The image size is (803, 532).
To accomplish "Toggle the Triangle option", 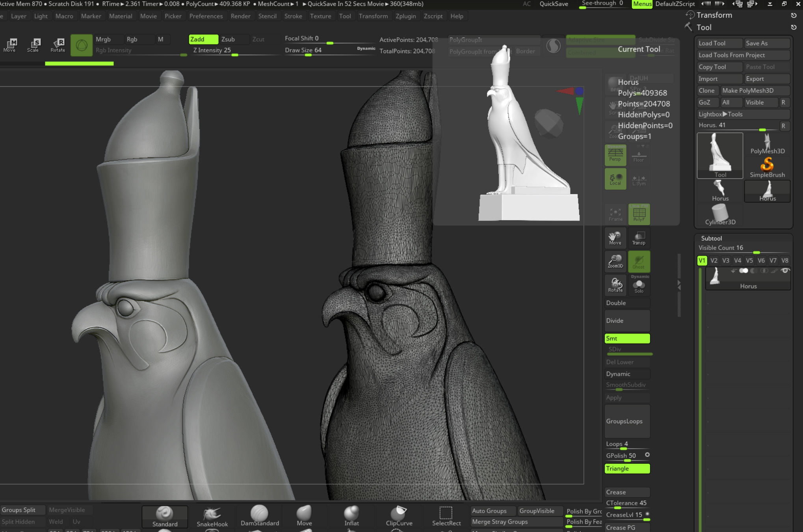I will [627, 469].
